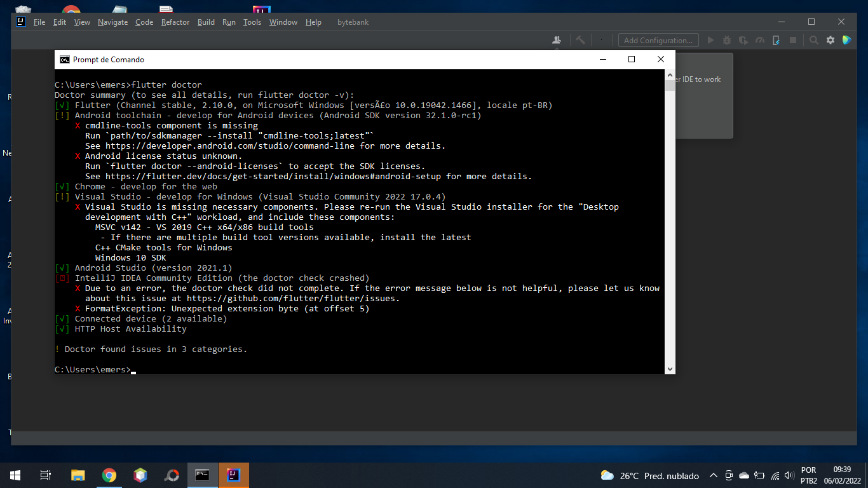Screen dimensions: 868x488
Task: Open IntelliJ settings gear icon
Action: [830, 40]
